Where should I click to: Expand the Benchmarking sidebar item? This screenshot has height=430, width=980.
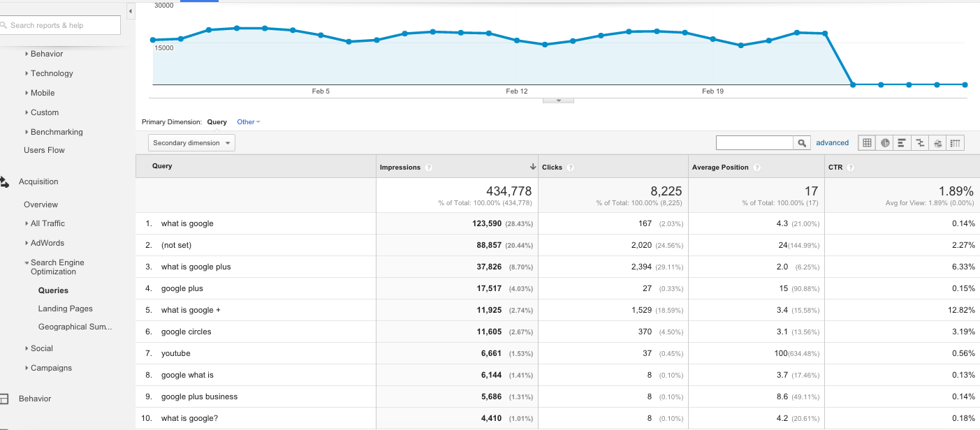click(x=27, y=132)
